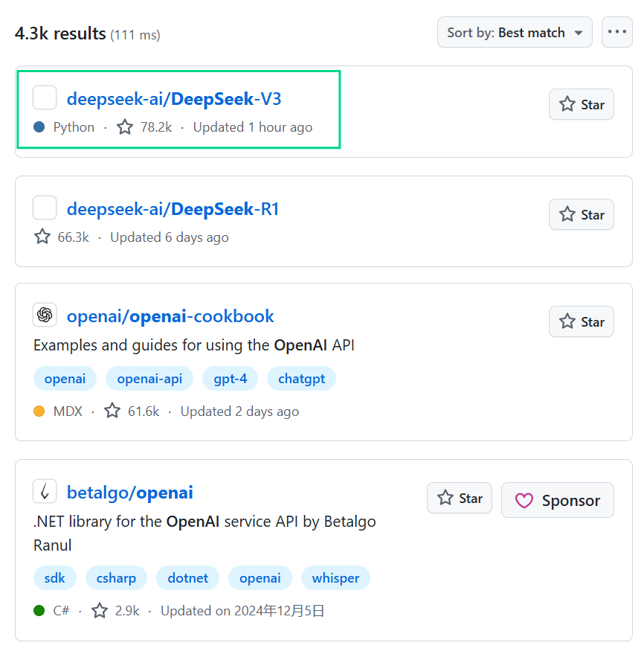Click the DeepSeek-R1 owner avatar
Image resolution: width=644 pixels, height=660 pixels.
(45, 208)
